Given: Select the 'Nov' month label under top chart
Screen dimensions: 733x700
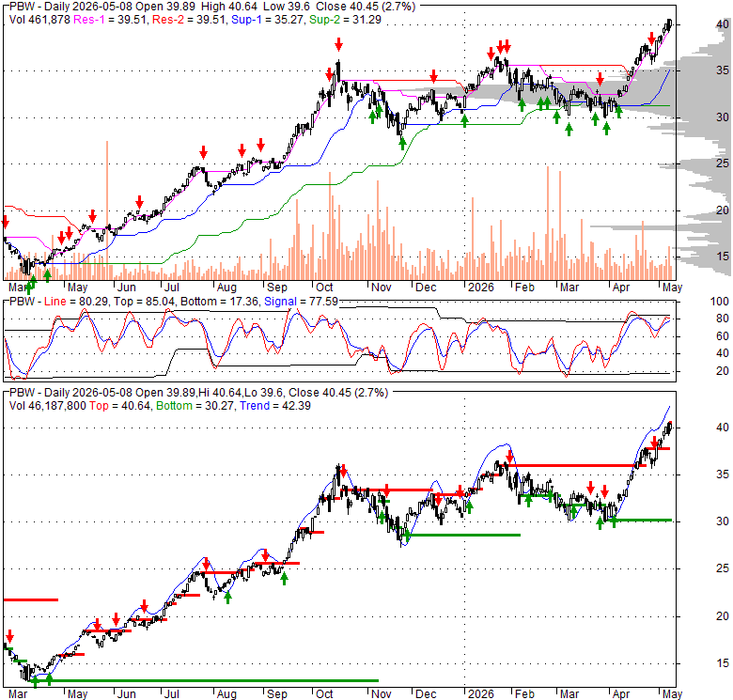Looking at the screenshot, I should point(381,287).
